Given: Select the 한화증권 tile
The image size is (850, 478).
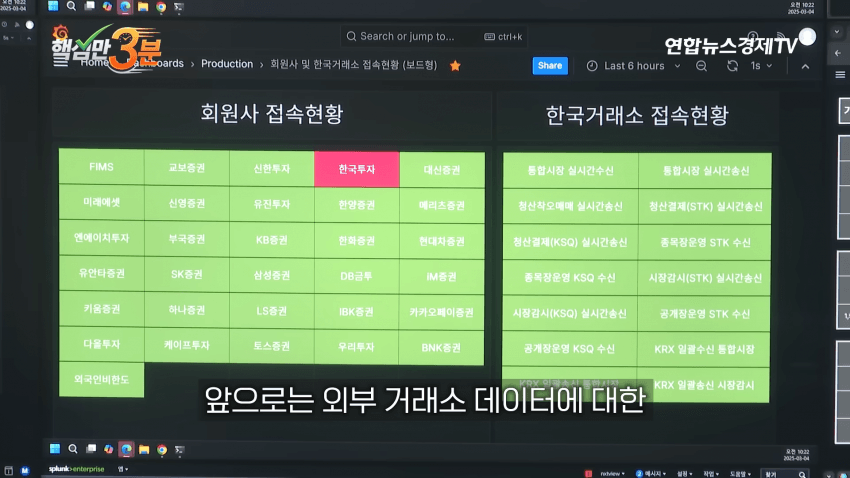Looking at the screenshot, I should pyautogui.click(x=357, y=241).
